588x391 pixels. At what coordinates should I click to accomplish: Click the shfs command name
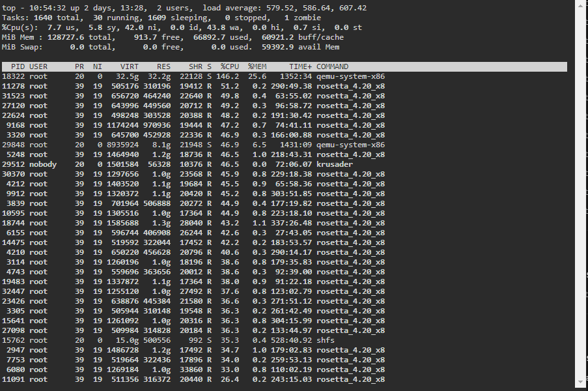point(326,340)
